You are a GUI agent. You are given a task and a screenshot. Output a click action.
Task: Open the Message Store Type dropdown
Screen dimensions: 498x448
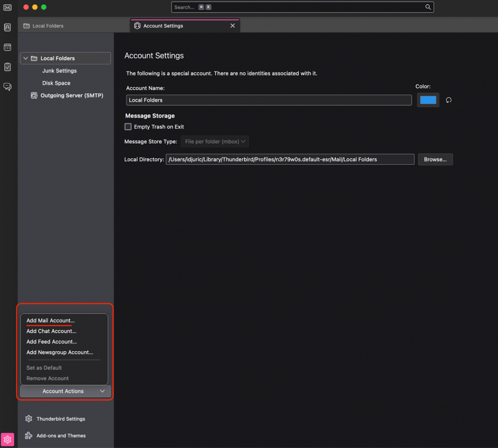[214, 141]
